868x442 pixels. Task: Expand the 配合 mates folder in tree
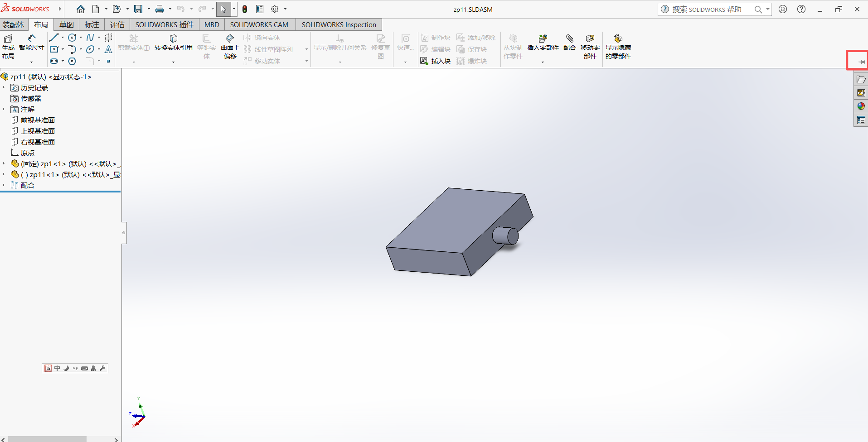pyautogui.click(x=4, y=185)
